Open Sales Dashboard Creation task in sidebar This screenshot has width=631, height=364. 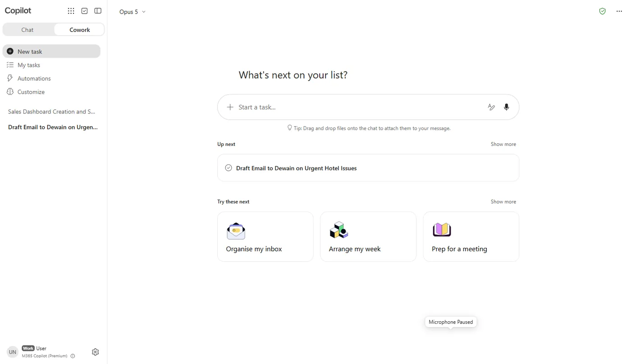52,112
